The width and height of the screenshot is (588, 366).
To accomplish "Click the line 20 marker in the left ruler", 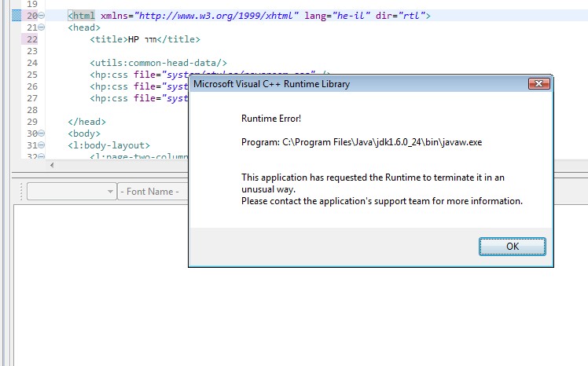I will pyautogui.click(x=17, y=16).
